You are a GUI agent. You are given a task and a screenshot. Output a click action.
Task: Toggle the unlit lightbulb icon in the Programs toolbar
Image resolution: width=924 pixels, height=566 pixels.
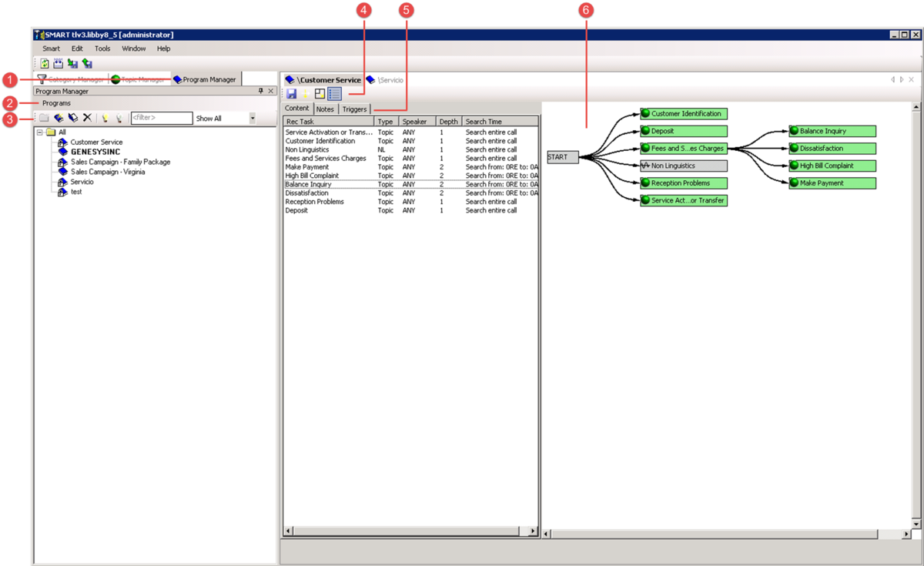coord(119,117)
